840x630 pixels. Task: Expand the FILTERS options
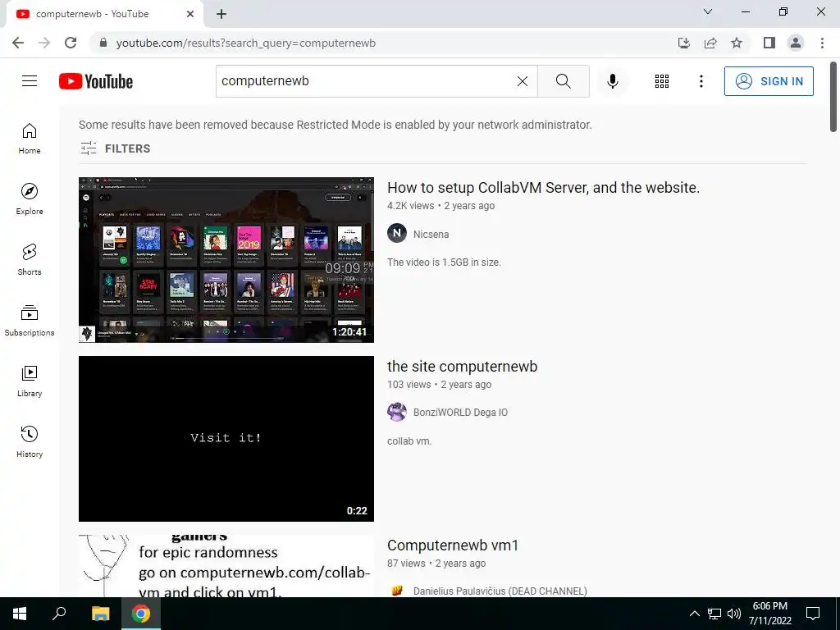click(x=115, y=148)
